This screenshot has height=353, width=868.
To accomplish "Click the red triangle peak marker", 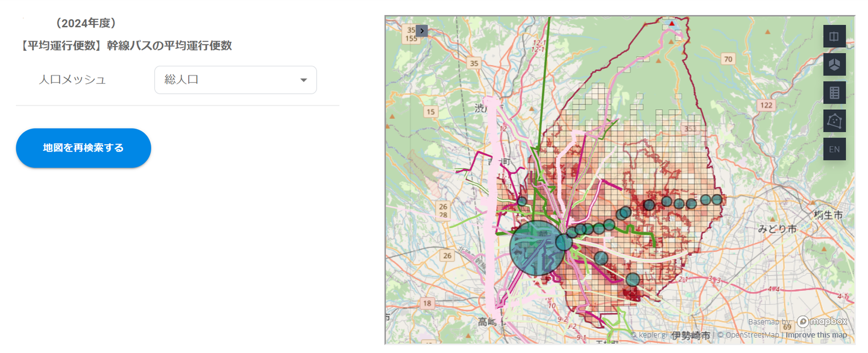I will pyautogui.click(x=671, y=24).
